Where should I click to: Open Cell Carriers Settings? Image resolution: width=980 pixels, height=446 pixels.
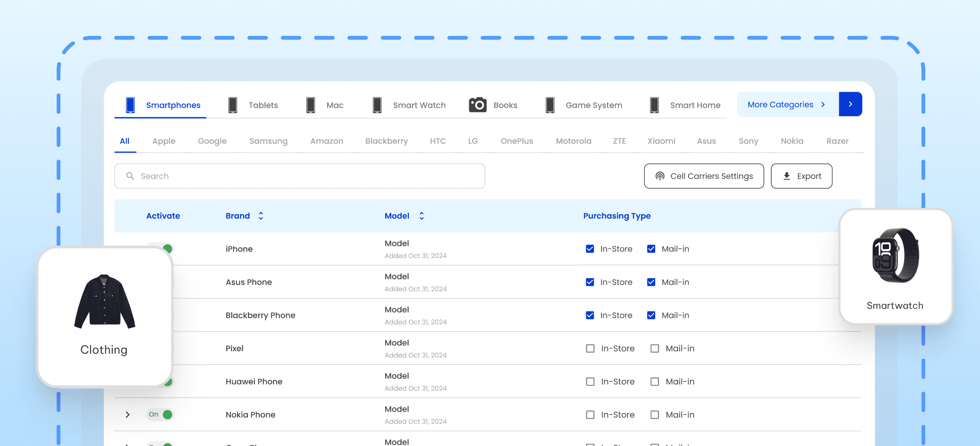[x=704, y=176]
